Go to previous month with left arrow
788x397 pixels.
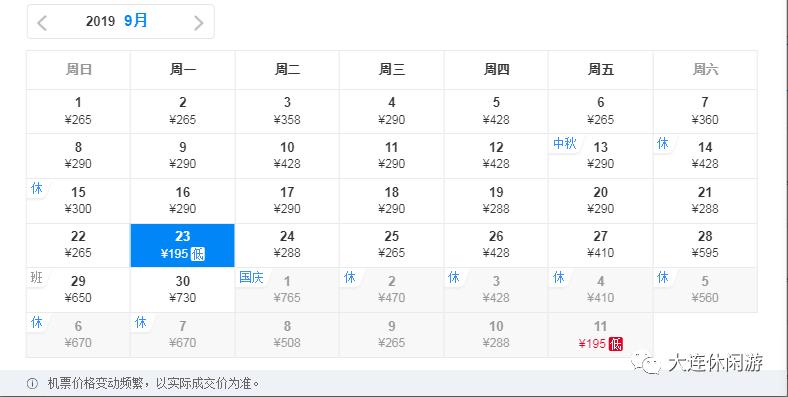coord(42,23)
